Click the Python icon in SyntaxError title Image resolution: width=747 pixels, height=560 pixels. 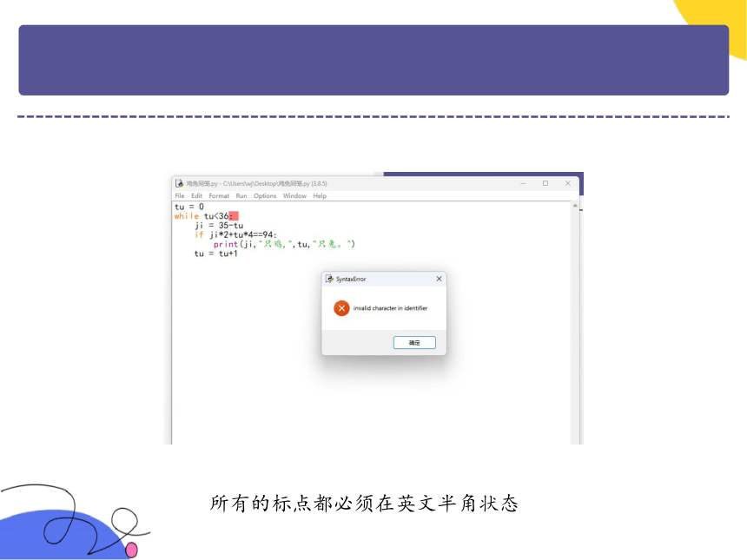click(x=329, y=279)
